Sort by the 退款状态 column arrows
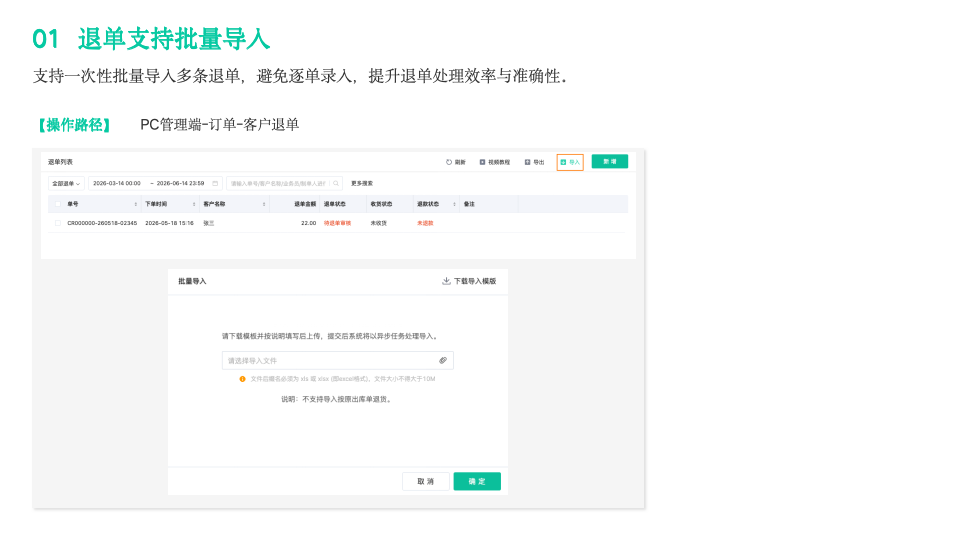The height and width of the screenshot is (540, 959). coord(454,204)
